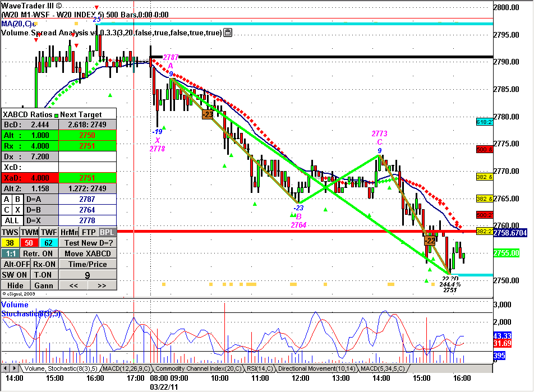This screenshot has width=534, height=392.
Task: Click the 2778 value cell
Action: [x=88, y=220]
